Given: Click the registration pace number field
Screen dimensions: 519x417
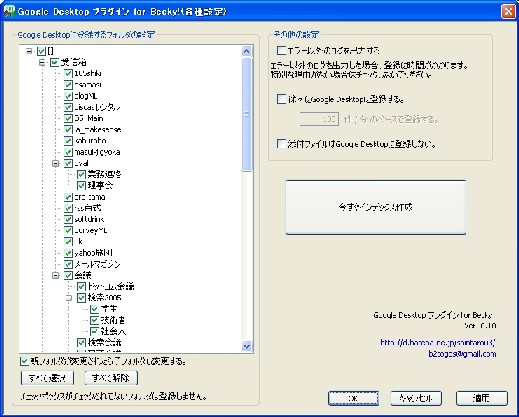Looking at the screenshot, I should pyautogui.click(x=319, y=119).
